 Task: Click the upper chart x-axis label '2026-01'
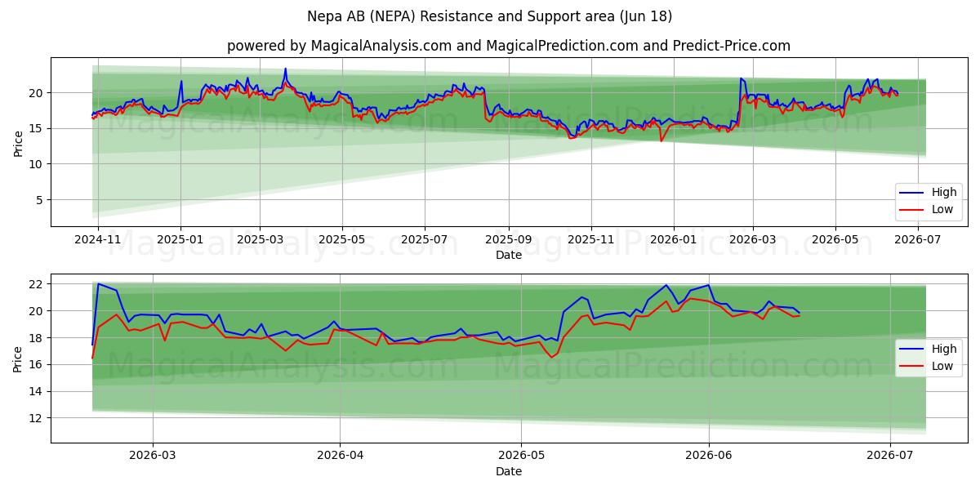[673, 239]
